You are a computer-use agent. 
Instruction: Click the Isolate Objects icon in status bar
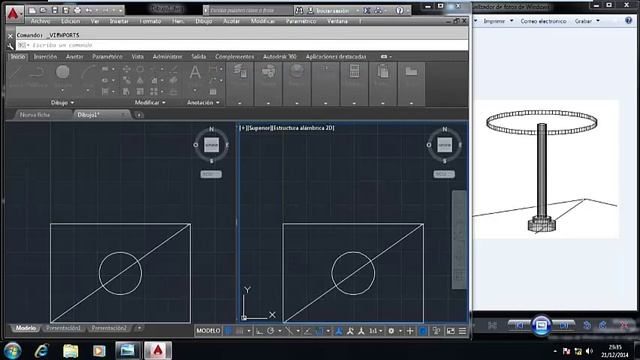pyautogui.click(x=436, y=331)
